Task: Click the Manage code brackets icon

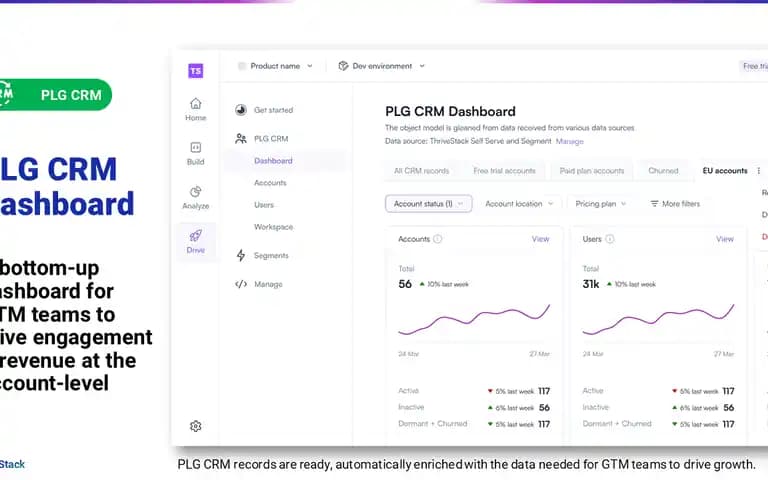Action: (240, 284)
